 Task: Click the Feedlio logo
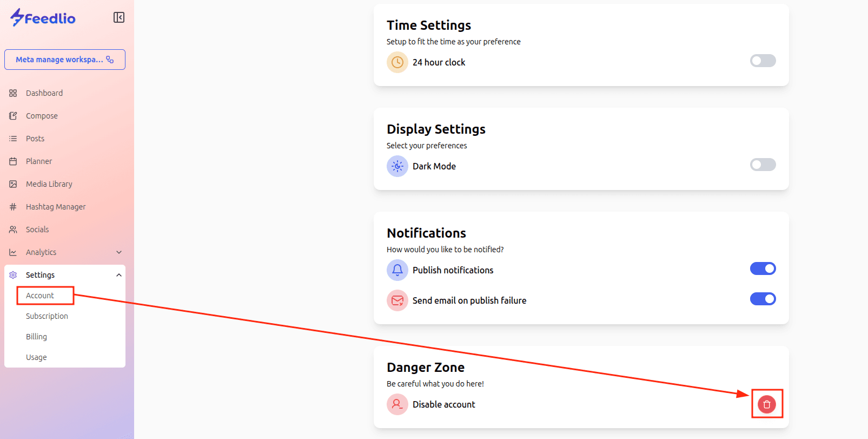pyautogui.click(x=43, y=18)
